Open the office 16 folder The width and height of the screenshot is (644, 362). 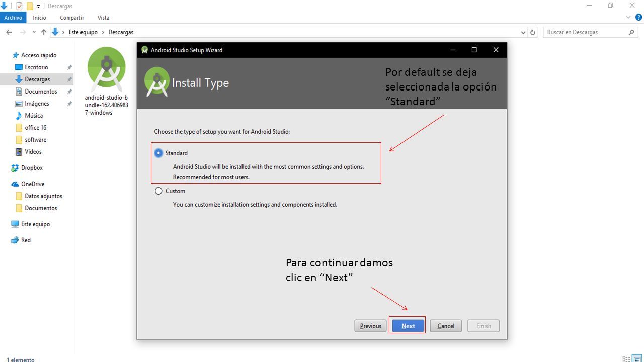[x=35, y=128]
